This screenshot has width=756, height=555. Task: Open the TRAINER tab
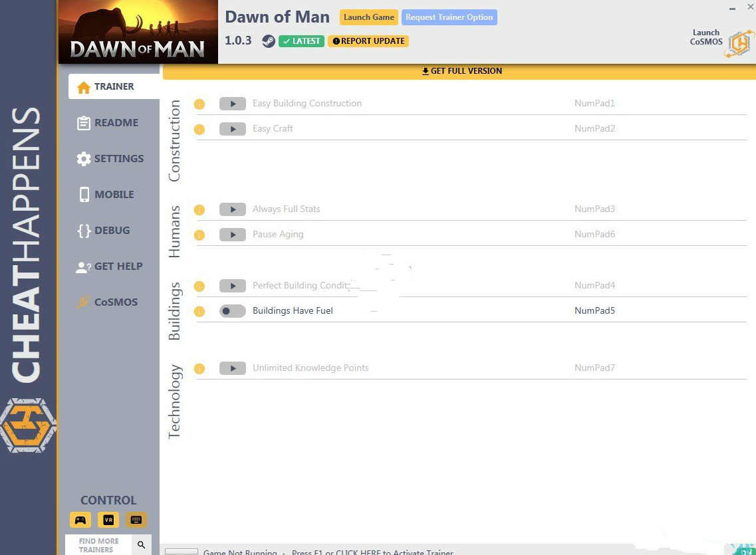point(114,86)
